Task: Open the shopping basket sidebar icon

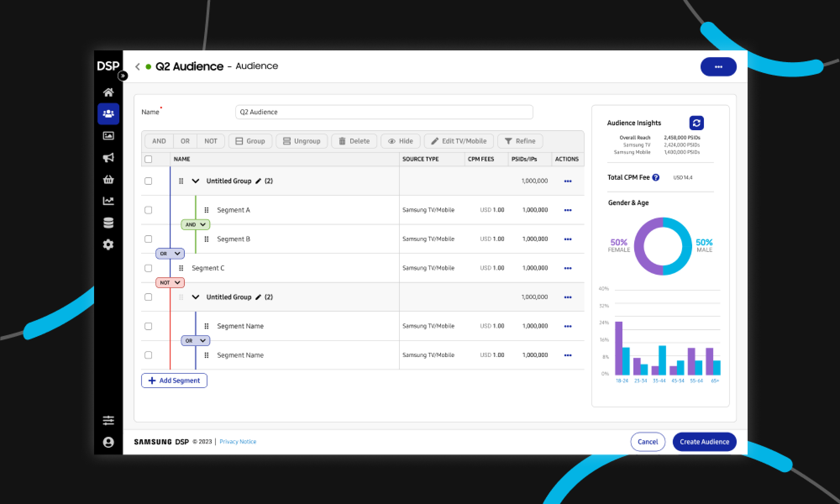Action: (x=108, y=180)
